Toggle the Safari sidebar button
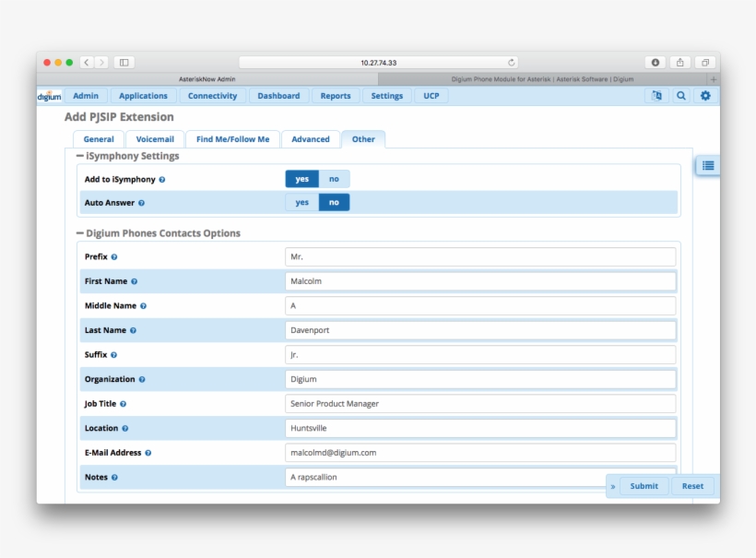 (124, 62)
